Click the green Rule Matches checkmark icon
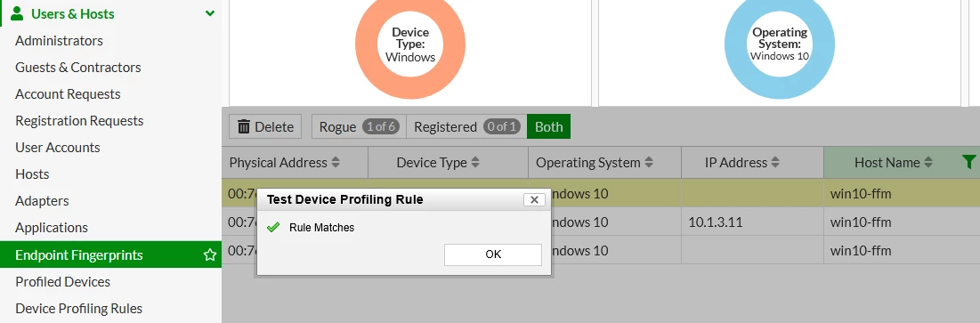Image resolution: width=980 pixels, height=323 pixels. pos(273,228)
